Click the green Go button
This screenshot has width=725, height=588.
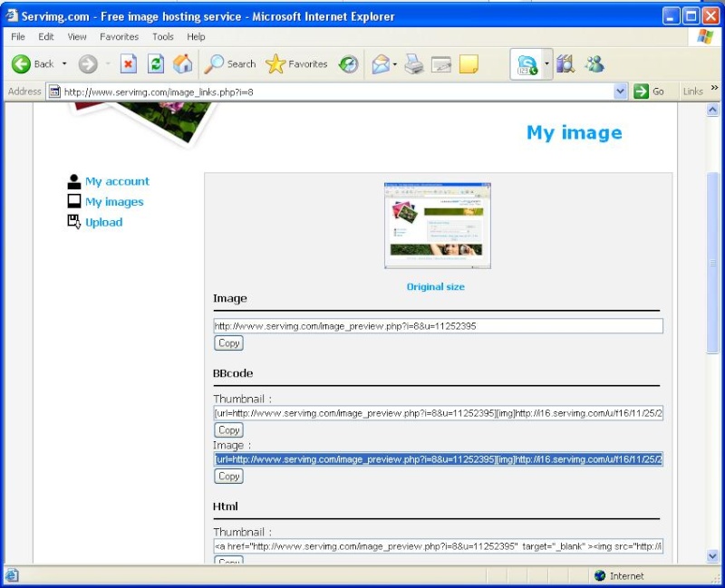click(x=649, y=92)
